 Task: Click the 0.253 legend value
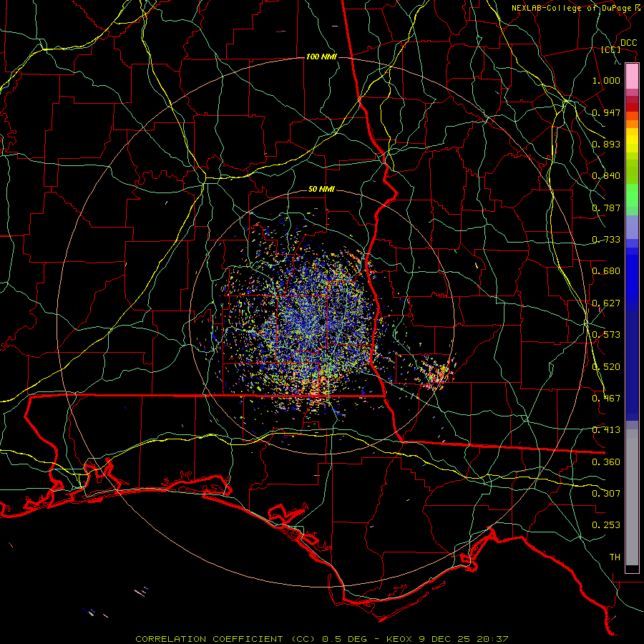tap(606, 525)
